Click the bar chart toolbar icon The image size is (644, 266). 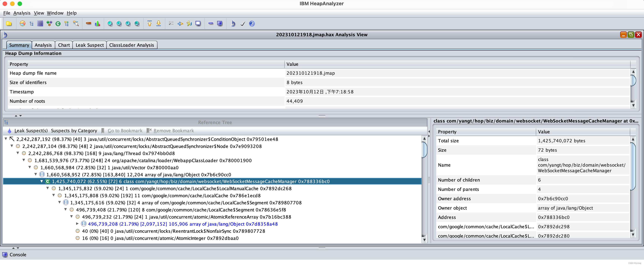pyautogui.click(x=98, y=24)
